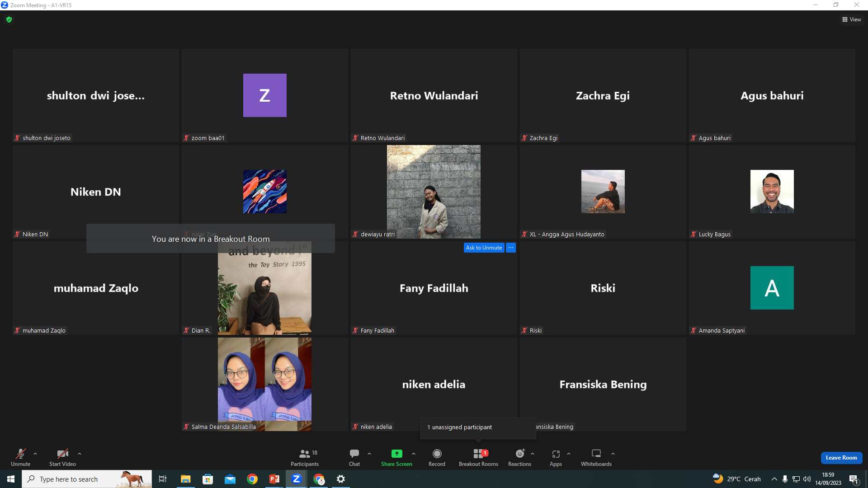Expand Whiteboards options arrow
The image size is (868, 488).
click(x=613, y=454)
